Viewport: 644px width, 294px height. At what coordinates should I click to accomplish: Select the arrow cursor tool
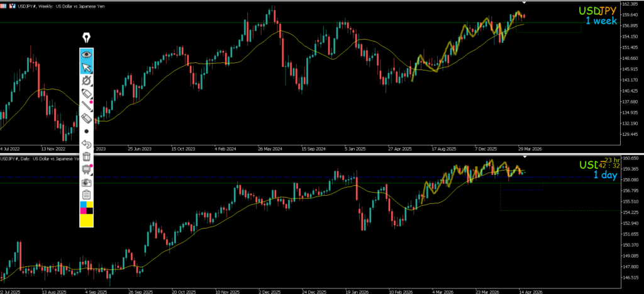pyautogui.click(x=86, y=67)
